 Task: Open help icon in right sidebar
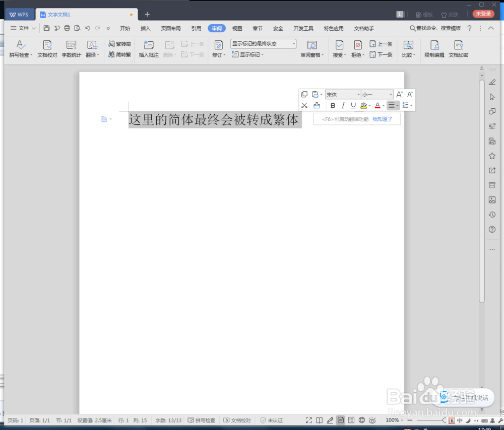(492, 229)
